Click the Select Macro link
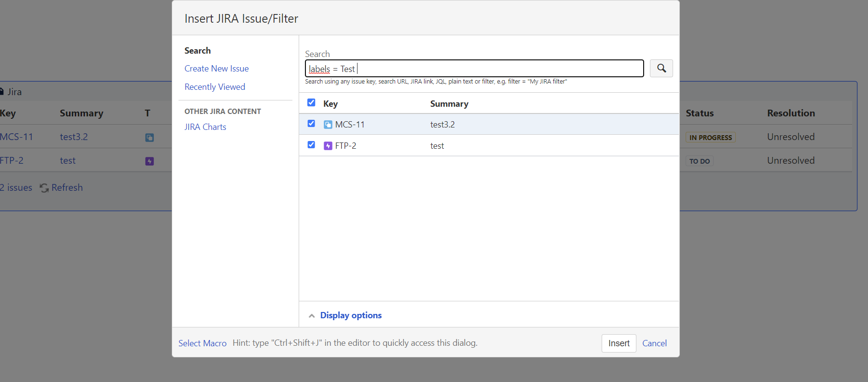This screenshot has width=868, height=382. [202, 343]
